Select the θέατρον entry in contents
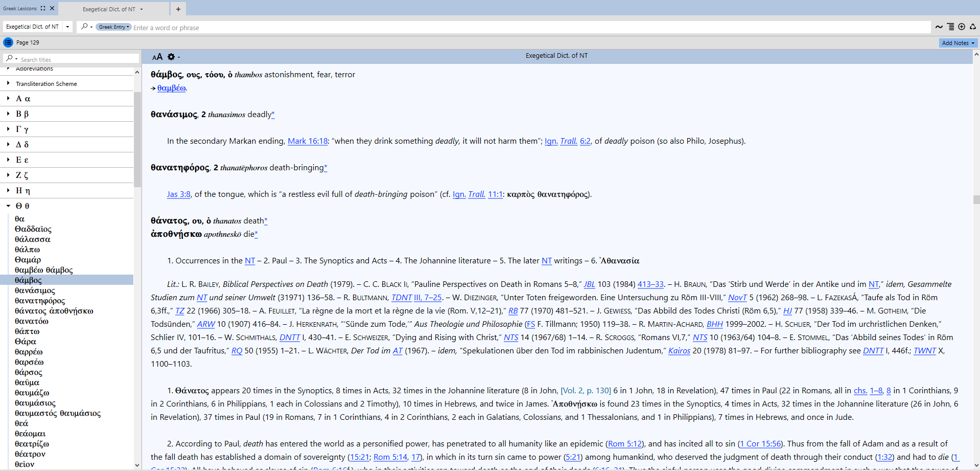The height and width of the screenshot is (471, 980). pos(30,454)
